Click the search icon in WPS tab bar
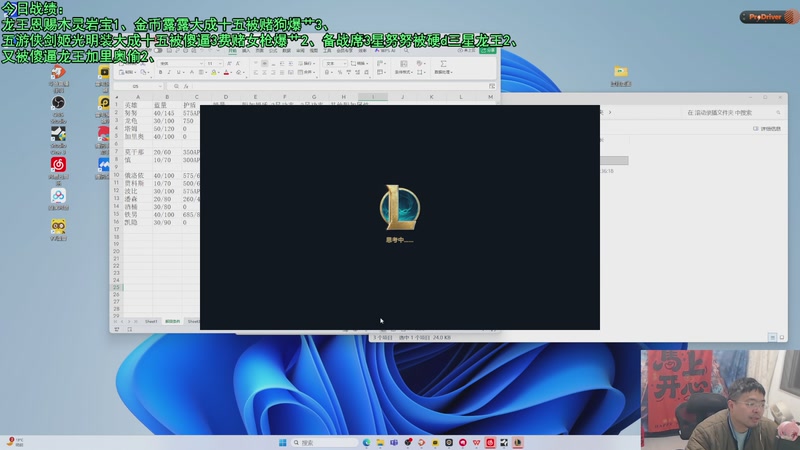Image resolution: width=800 pixels, height=450 pixels. [x=406, y=51]
